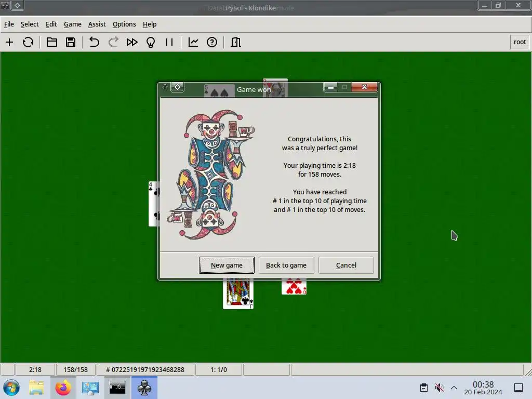This screenshot has height=399, width=532.
Task: Click the red hearts card below dialog
Action: 294,287
